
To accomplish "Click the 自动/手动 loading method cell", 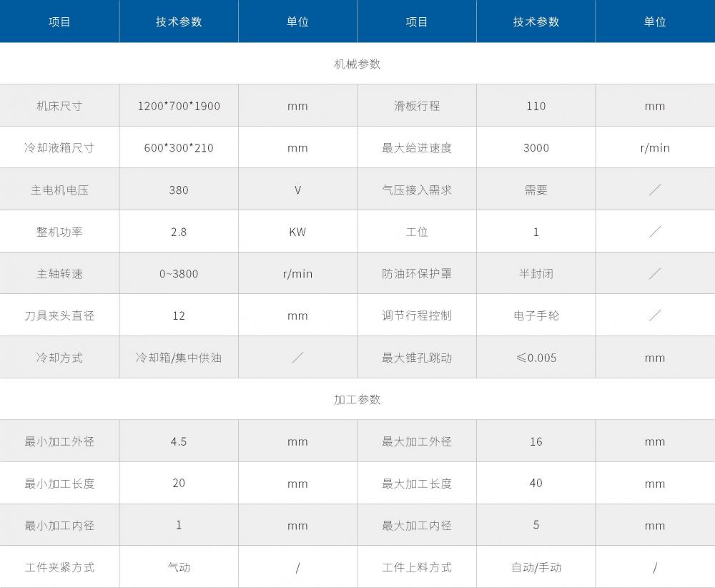I will pos(536,567).
